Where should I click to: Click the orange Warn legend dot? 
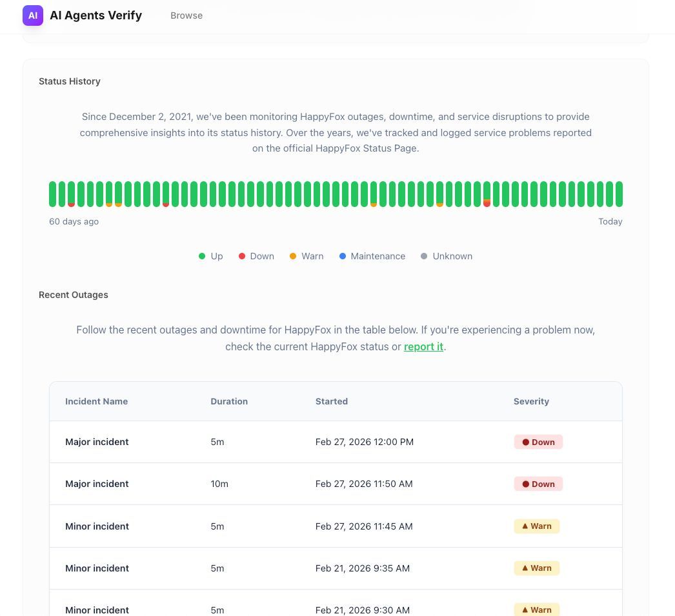coord(293,256)
